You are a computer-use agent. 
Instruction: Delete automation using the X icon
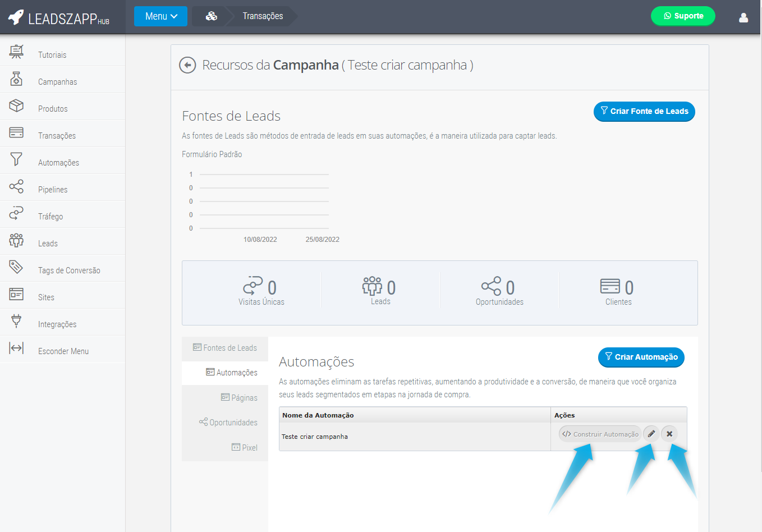coord(669,434)
